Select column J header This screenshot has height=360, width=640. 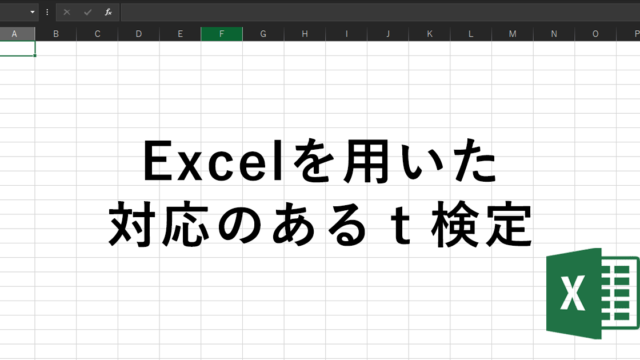[388, 34]
